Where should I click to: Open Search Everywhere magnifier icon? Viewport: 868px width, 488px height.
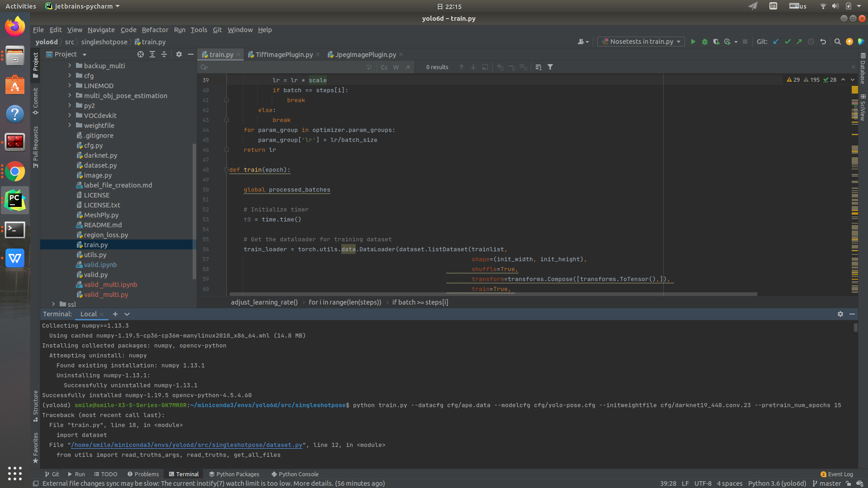click(837, 42)
